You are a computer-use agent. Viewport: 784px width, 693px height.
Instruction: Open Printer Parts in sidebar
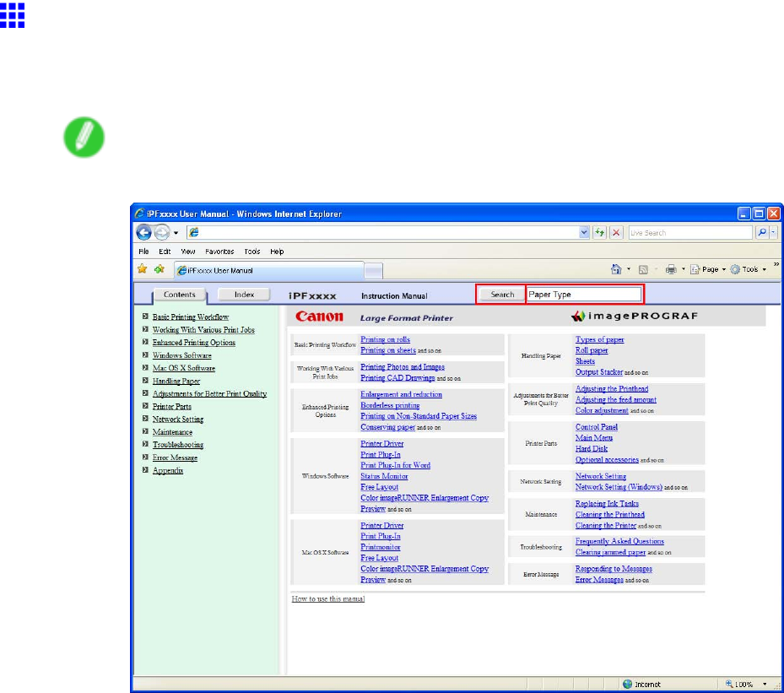pyautogui.click(x=172, y=407)
